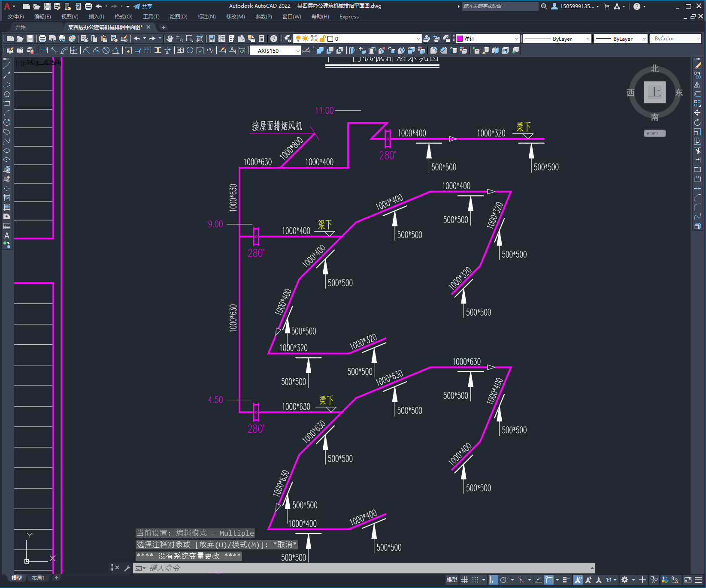Image resolution: width=706 pixels, height=588 pixels.
Task: Select the Pan hand tool
Action: pos(170,39)
